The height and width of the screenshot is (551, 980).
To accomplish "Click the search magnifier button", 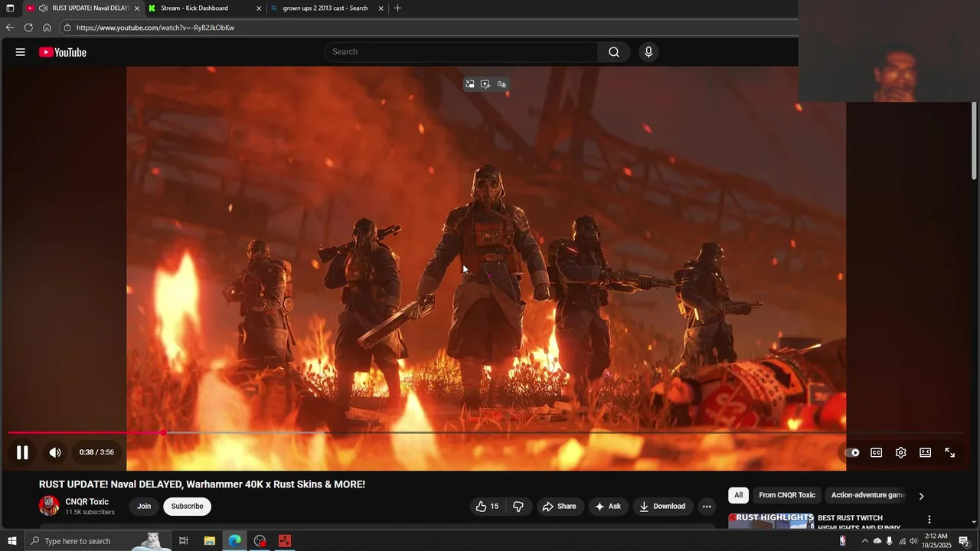I will click(614, 52).
